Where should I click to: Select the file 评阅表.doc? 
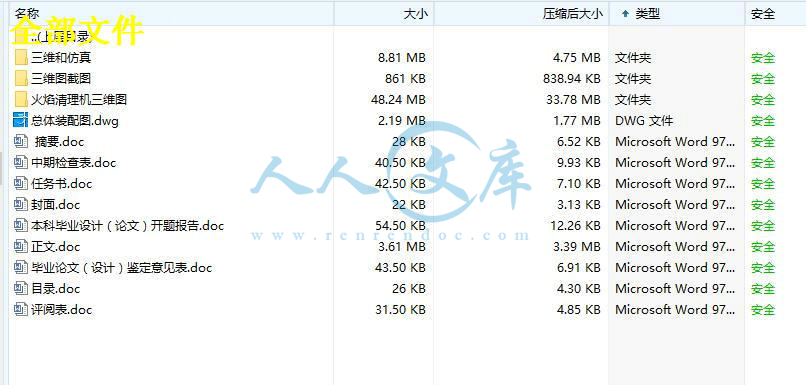tap(62, 309)
